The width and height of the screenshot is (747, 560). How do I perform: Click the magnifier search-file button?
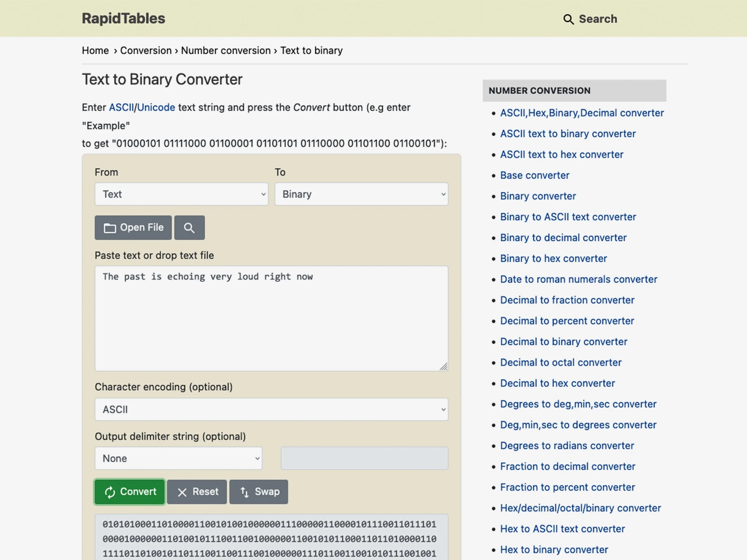(x=189, y=228)
